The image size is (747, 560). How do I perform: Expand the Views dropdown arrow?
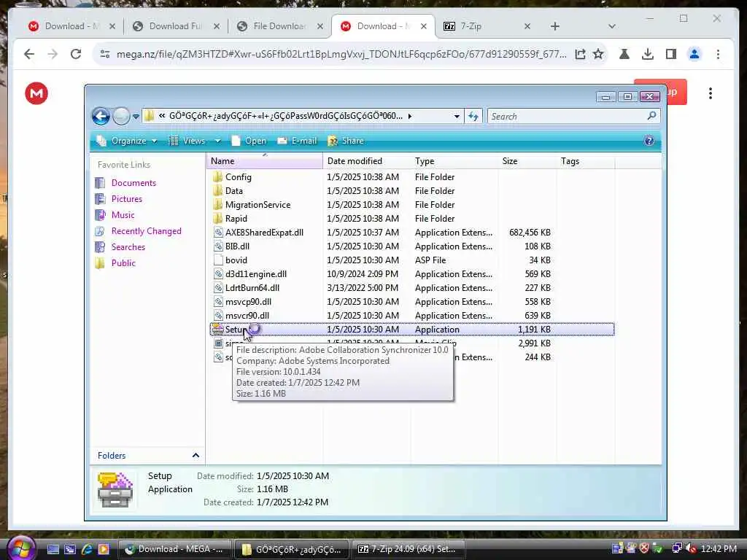pyautogui.click(x=217, y=141)
